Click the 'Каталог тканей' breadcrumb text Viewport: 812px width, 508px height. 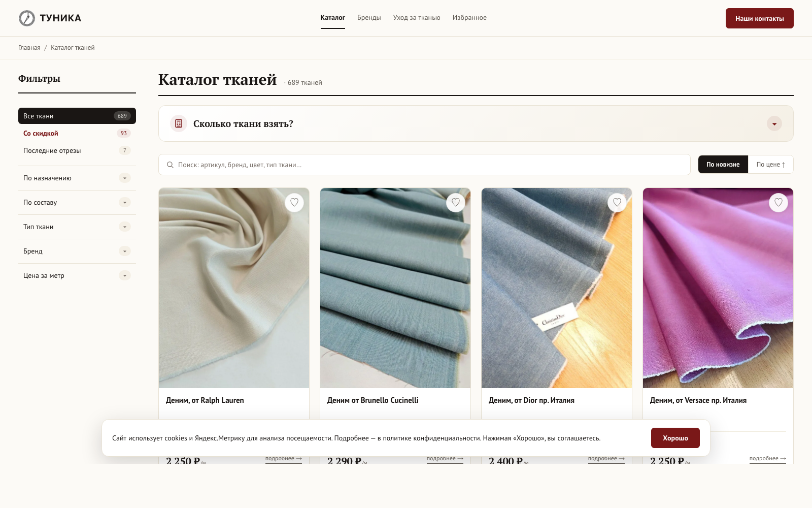pyautogui.click(x=73, y=48)
